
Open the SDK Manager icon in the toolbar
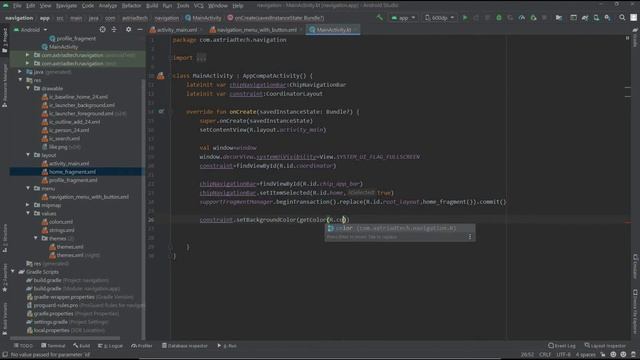(608, 18)
